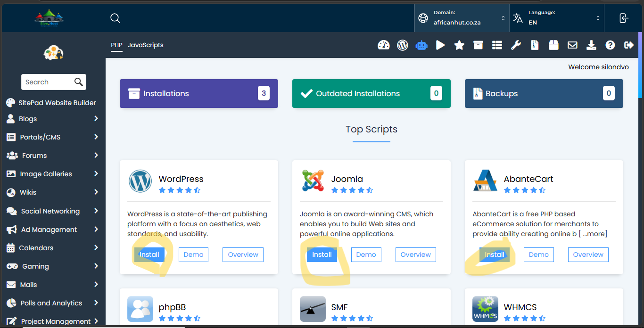Open the AbanteCart Demo
This screenshot has height=328, width=644.
coord(538,254)
